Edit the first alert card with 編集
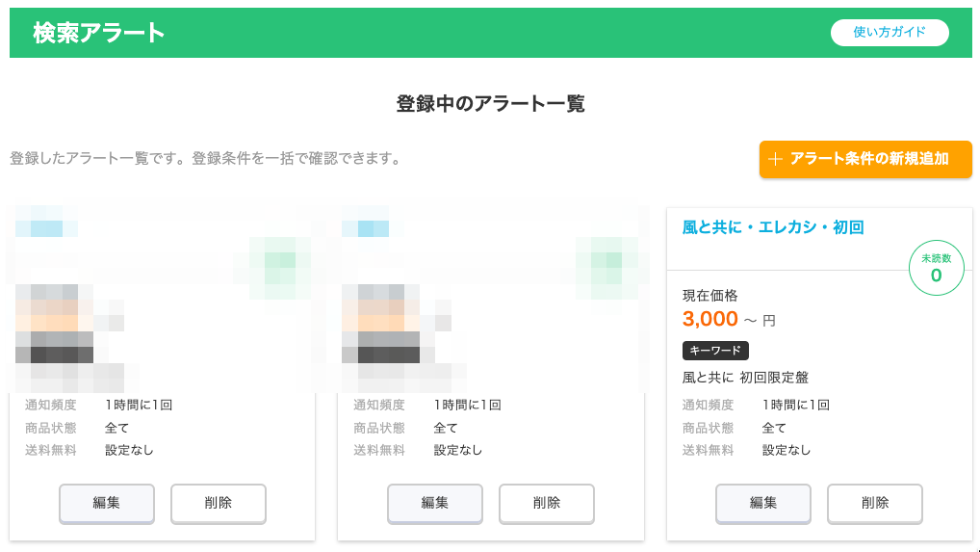 [x=106, y=503]
